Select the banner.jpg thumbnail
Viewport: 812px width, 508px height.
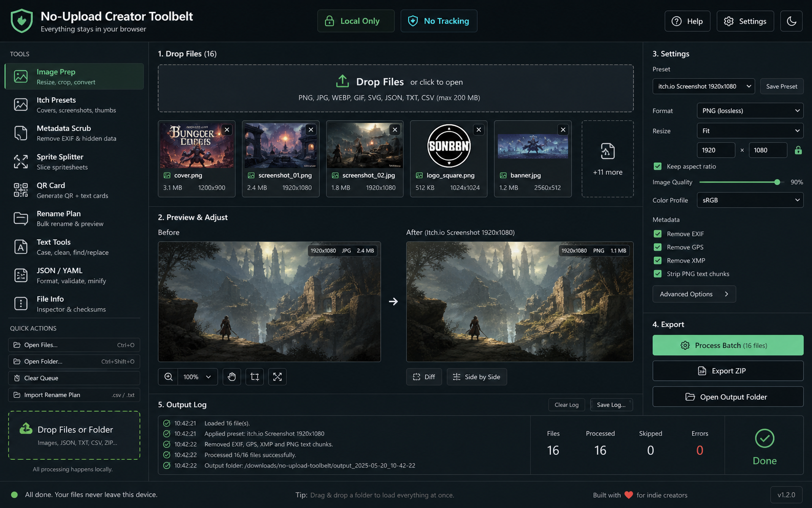click(533, 146)
